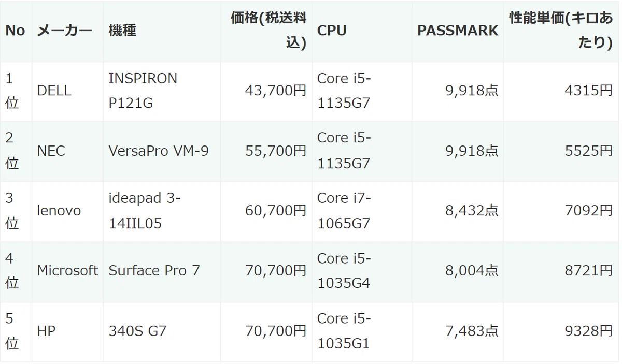
Task: Select the CPU column header
Action: pyautogui.click(x=362, y=31)
